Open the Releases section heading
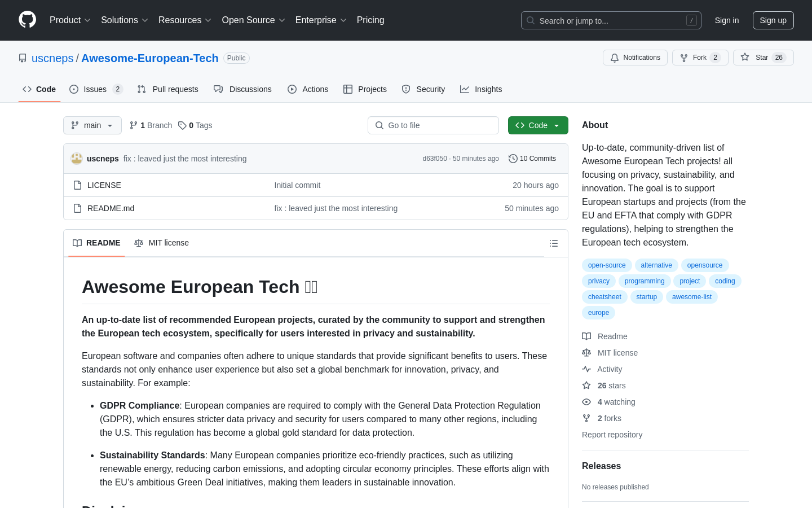 tap(601, 466)
